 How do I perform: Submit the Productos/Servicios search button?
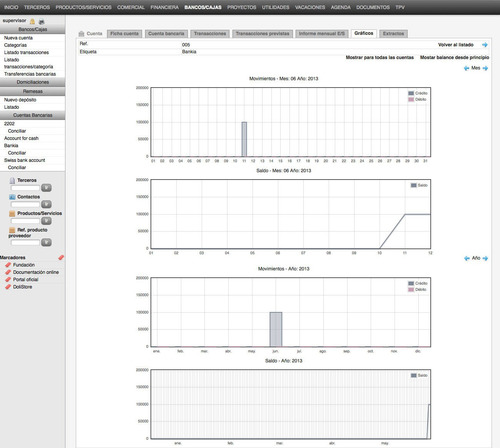click(x=46, y=221)
